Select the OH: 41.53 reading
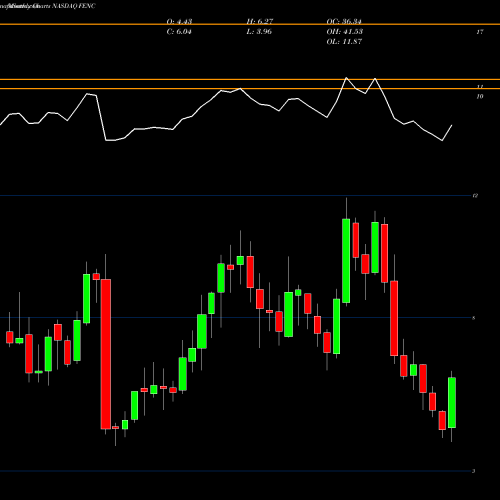The width and height of the screenshot is (500, 500). [x=345, y=32]
